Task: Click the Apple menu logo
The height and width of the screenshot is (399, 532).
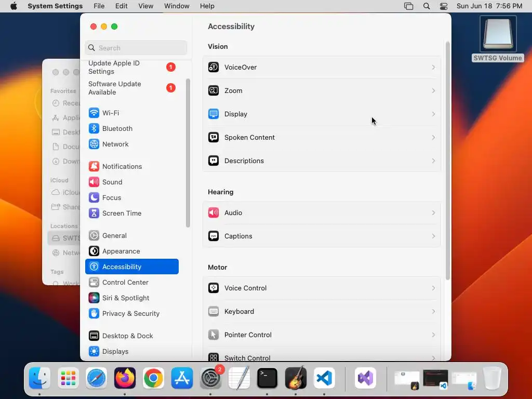Action: [14, 6]
